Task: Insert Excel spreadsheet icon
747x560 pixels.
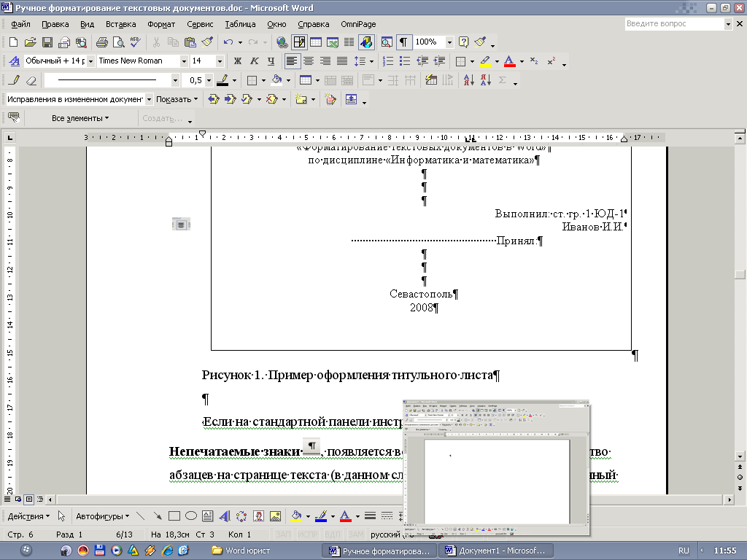Action: (x=332, y=42)
